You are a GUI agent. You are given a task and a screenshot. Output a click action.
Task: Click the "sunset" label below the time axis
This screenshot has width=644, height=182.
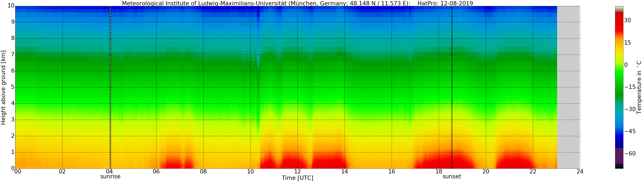click(452, 176)
